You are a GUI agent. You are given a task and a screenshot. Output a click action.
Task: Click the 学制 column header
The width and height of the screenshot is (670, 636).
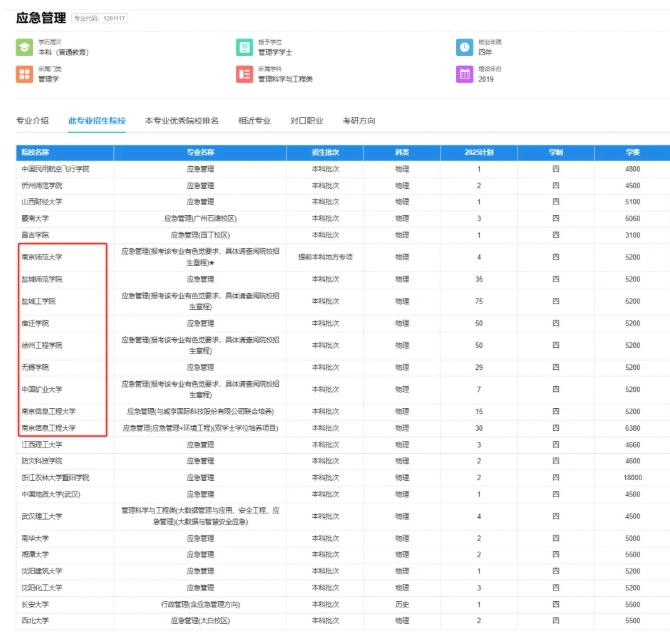[556, 152]
